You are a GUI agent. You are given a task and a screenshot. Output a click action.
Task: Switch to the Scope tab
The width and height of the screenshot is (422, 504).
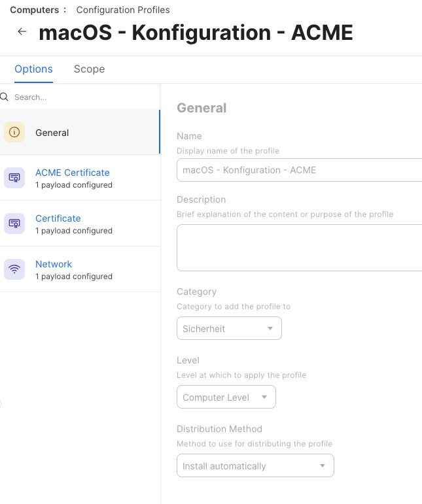[89, 69]
